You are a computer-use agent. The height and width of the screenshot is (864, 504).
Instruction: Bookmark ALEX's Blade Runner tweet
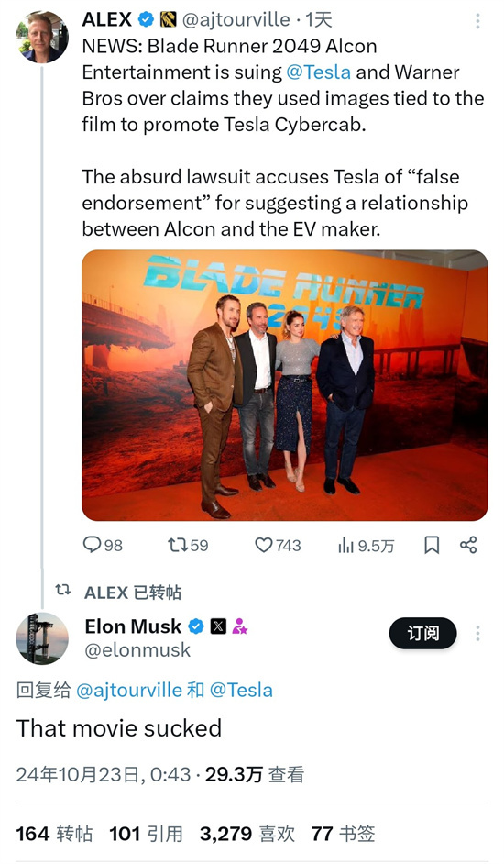tap(432, 545)
